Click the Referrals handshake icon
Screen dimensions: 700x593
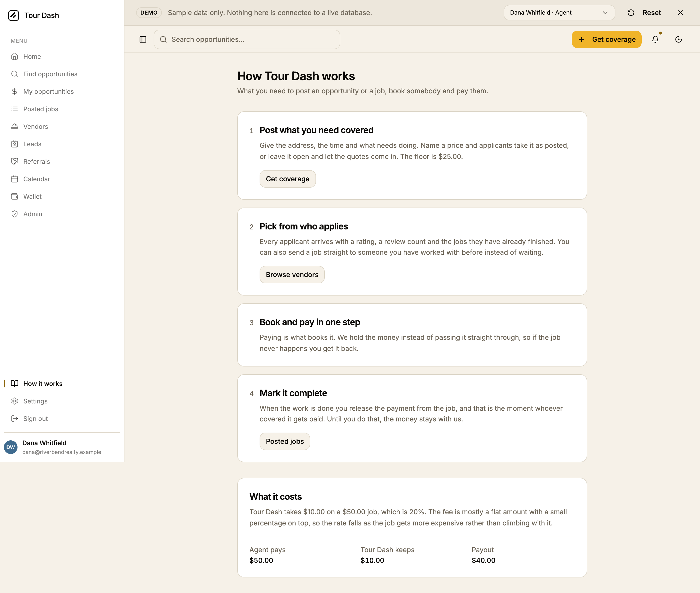[x=14, y=161]
